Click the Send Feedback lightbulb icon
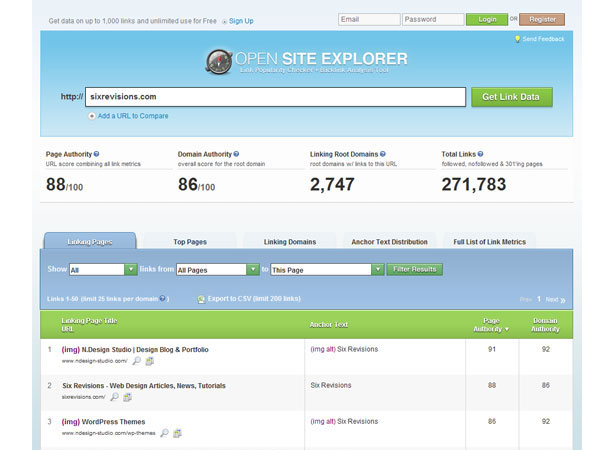The height and width of the screenshot is (450, 615). coord(517,39)
